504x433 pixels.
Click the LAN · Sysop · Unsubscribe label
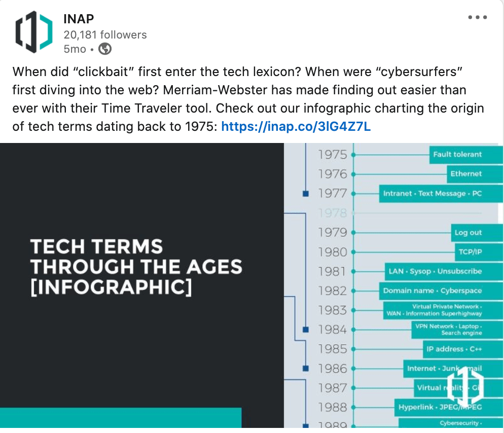[x=435, y=271]
